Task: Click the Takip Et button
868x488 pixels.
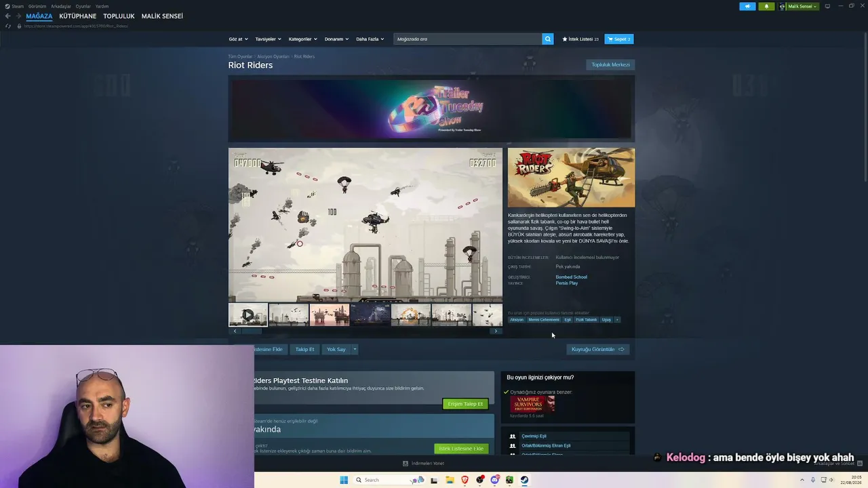Action: click(305, 349)
